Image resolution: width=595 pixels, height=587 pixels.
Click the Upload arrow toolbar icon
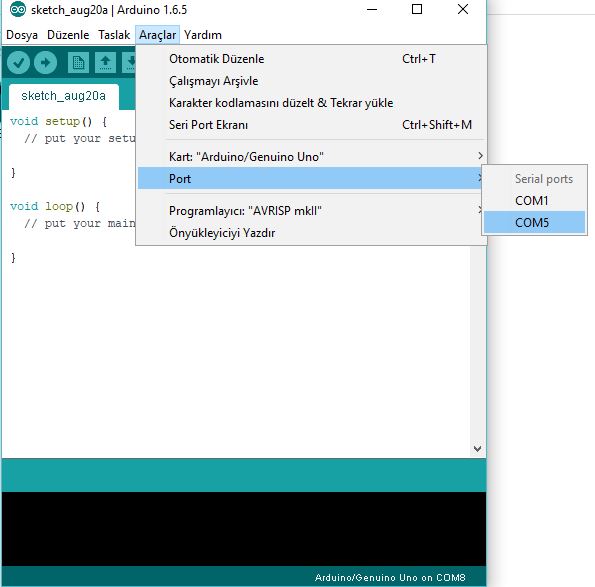click(x=46, y=62)
